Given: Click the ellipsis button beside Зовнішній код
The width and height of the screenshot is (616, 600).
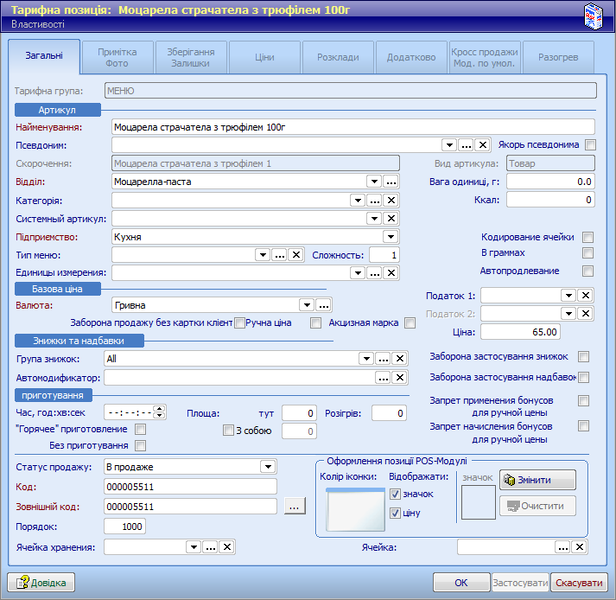Looking at the screenshot, I should [293, 507].
